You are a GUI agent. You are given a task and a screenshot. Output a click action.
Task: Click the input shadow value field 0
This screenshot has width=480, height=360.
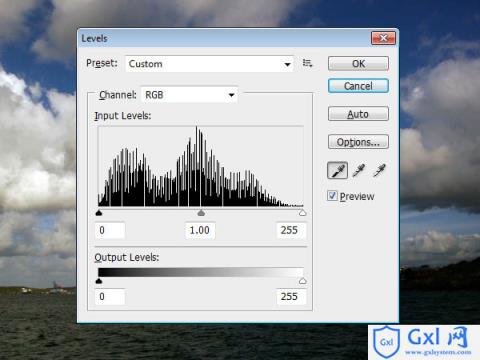(x=110, y=230)
